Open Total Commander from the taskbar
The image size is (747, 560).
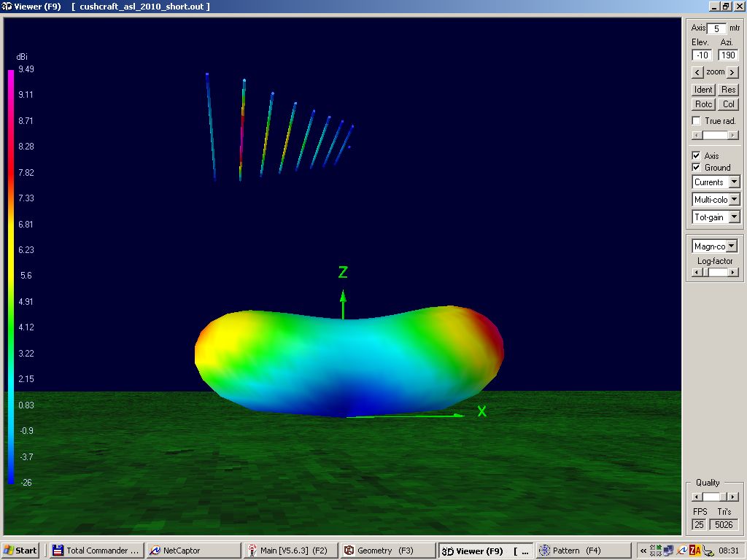[x=95, y=551]
